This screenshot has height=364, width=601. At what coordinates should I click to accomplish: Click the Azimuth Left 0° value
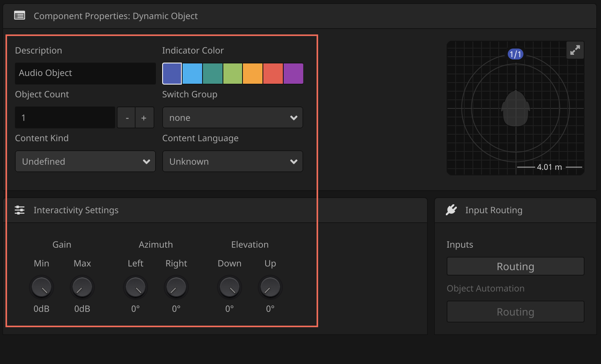(136, 309)
